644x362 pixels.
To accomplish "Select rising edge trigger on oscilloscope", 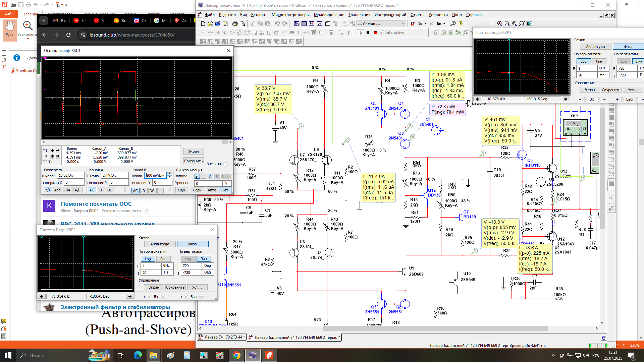I will 197,176.
